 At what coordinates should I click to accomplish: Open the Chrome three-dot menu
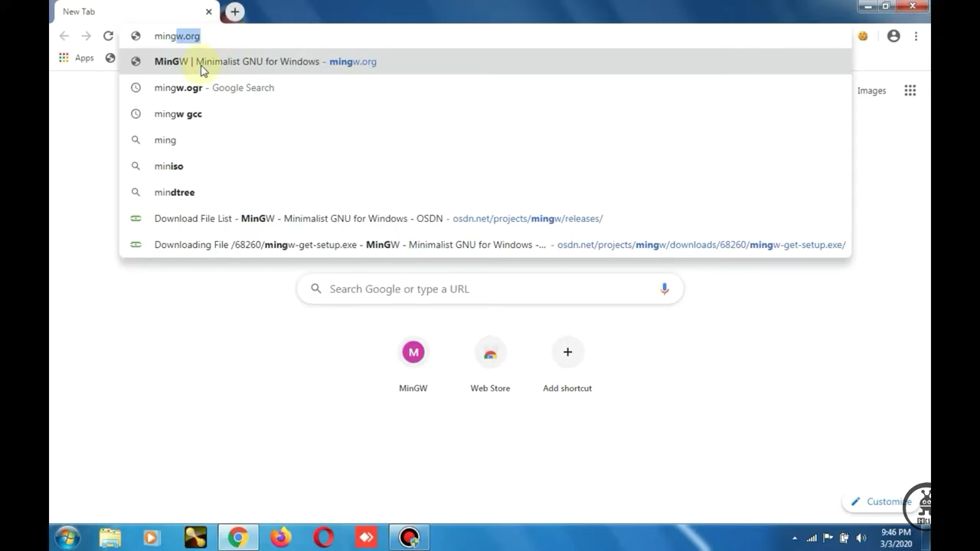(x=916, y=36)
